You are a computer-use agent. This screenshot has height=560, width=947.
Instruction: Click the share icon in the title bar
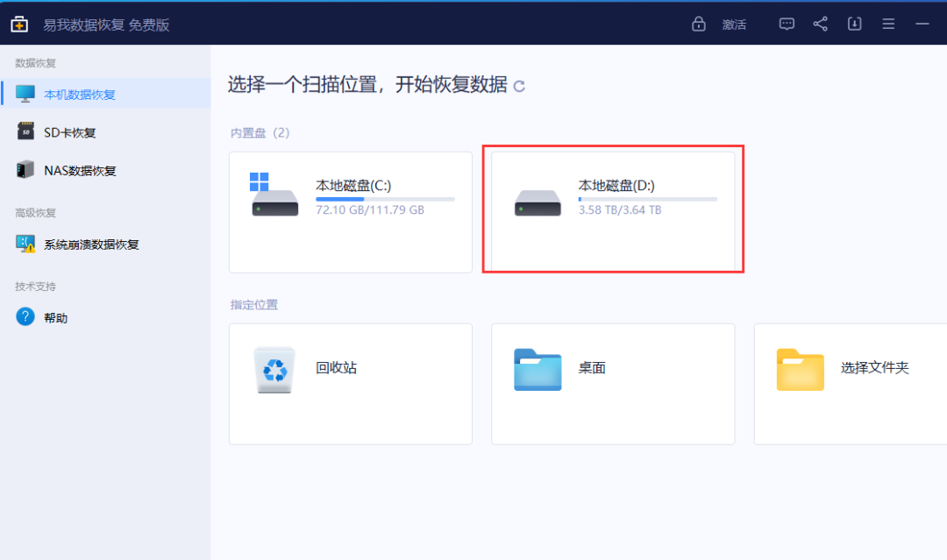[x=820, y=25]
